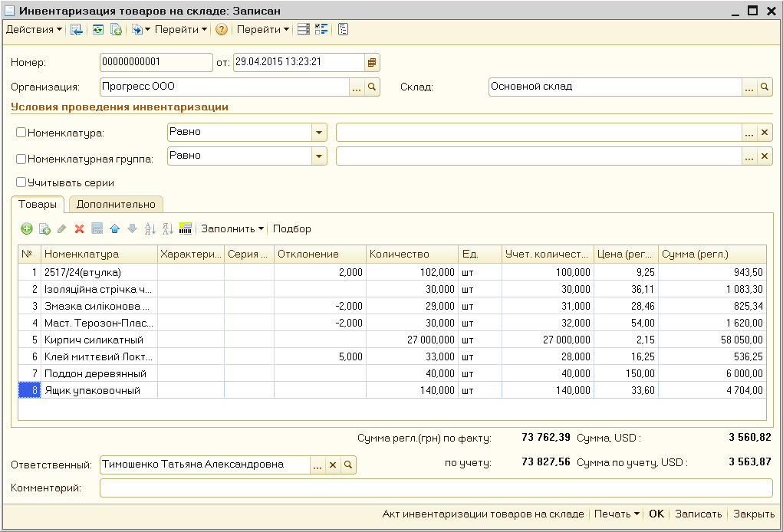Select the Кирпич силикатный table row
The height and width of the screenshot is (532, 783).
94,340
